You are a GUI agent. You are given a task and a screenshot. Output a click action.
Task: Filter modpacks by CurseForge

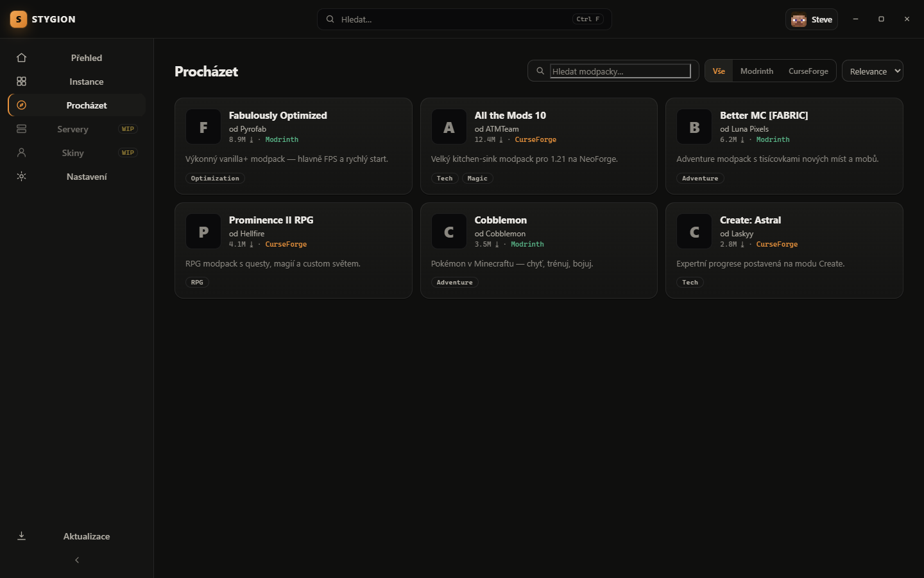(809, 71)
